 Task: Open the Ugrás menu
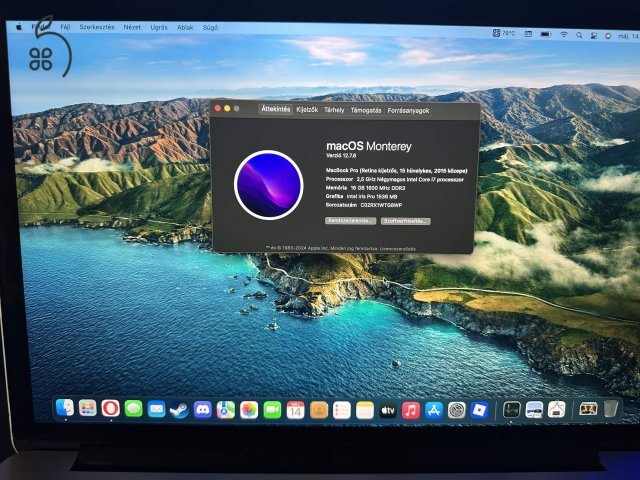coord(159,27)
